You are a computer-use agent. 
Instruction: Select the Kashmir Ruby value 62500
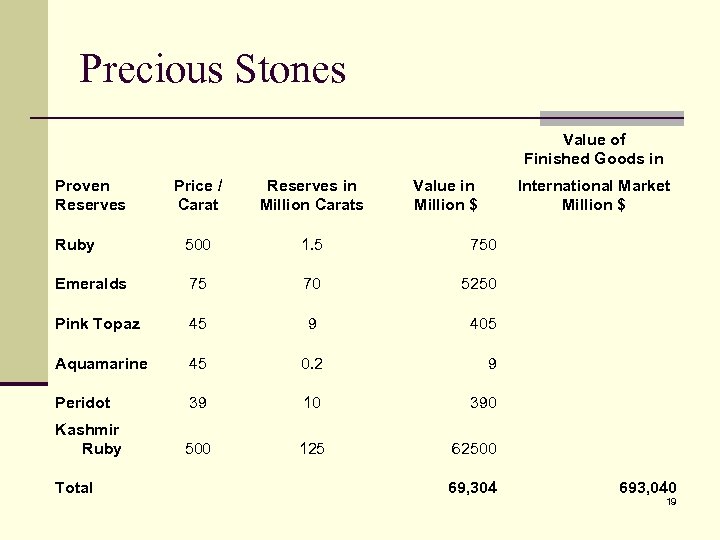tap(474, 449)
